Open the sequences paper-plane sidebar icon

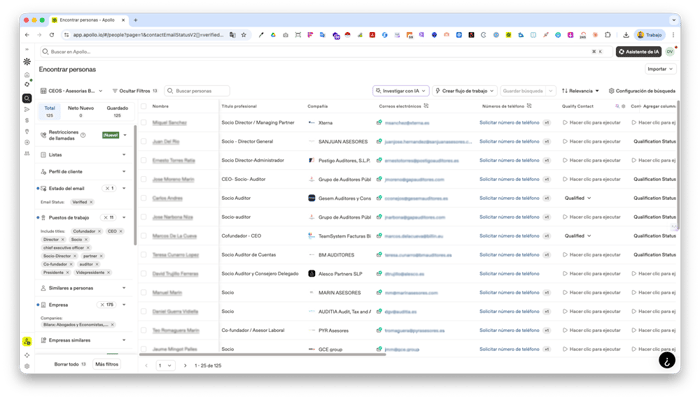[27, 109]
